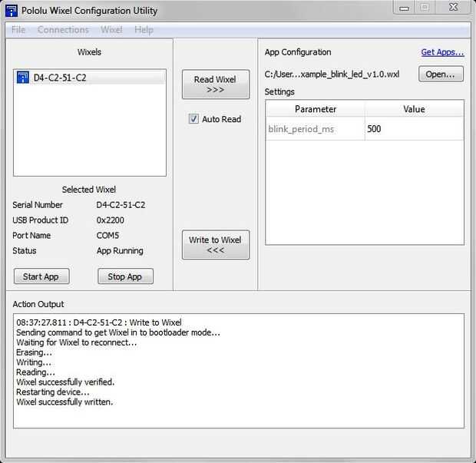Click the Stop App button
Screen dimensions: 476x463
pyautogui.click(x=125, y=276)
